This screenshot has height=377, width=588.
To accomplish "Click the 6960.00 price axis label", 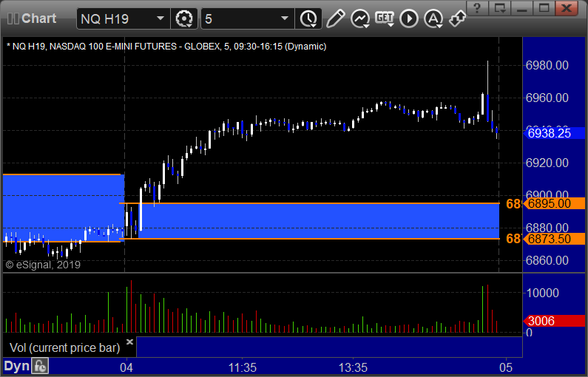I will click(547, 98).
